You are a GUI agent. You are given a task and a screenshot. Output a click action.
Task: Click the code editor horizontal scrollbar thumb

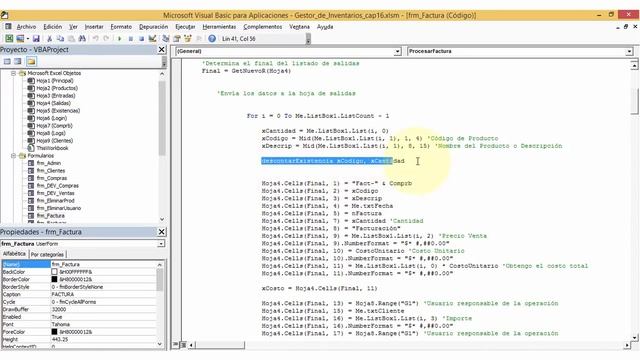(220, 345)
